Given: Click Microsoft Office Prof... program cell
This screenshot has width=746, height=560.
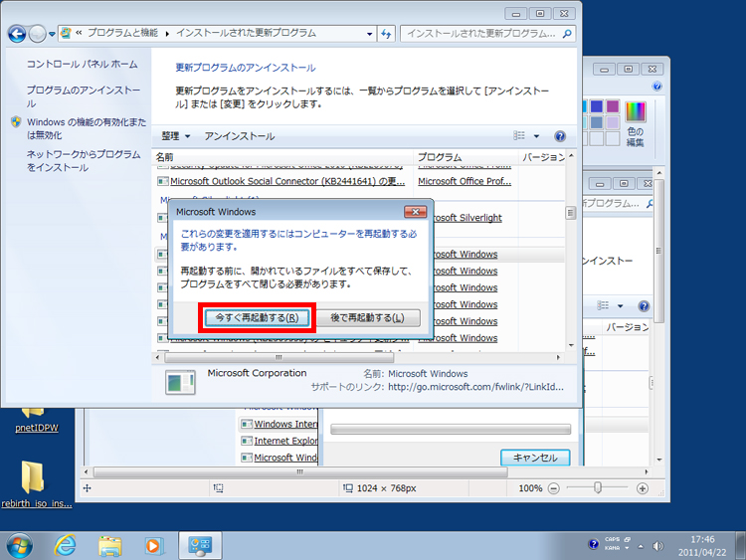Looking at the screenshot, I should [x=465, y=181].
